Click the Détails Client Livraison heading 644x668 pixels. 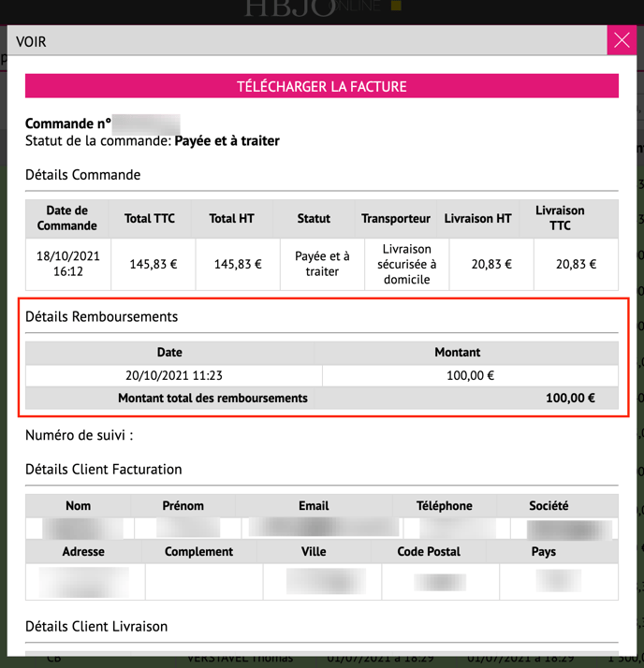click(96, 626)
